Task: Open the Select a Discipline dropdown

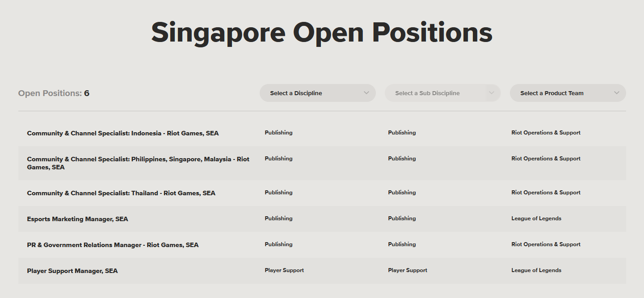Action: (318, 93)
